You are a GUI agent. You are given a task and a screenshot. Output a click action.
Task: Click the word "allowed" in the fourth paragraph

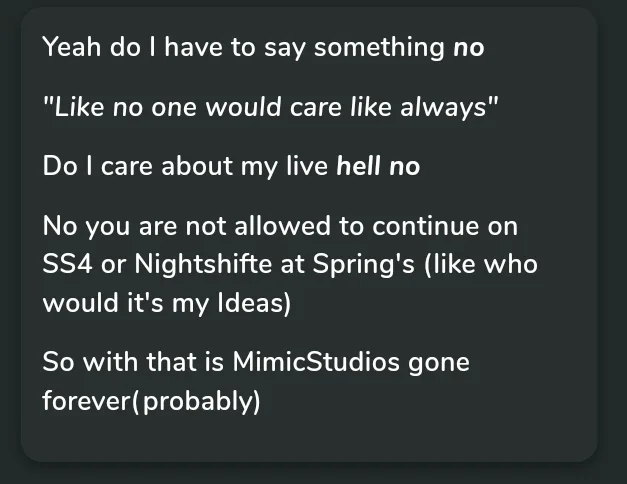pyautogui.click(x=282, y=226)
